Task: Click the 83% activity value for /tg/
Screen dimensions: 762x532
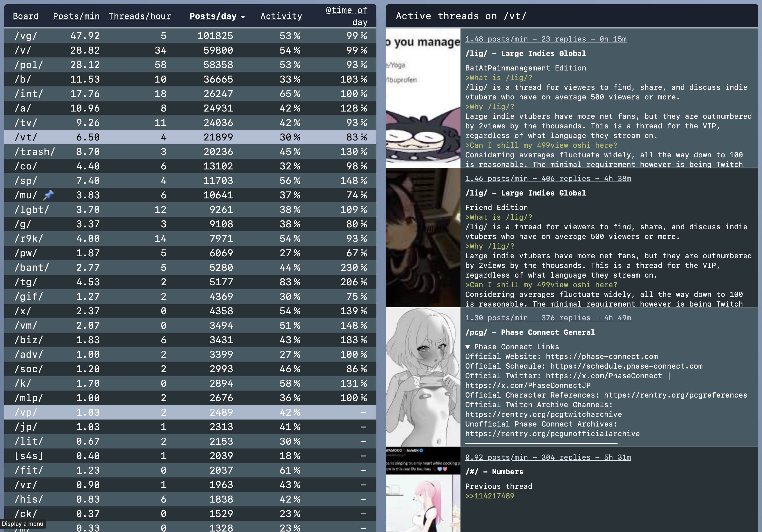Action: (x=290, y=282)
